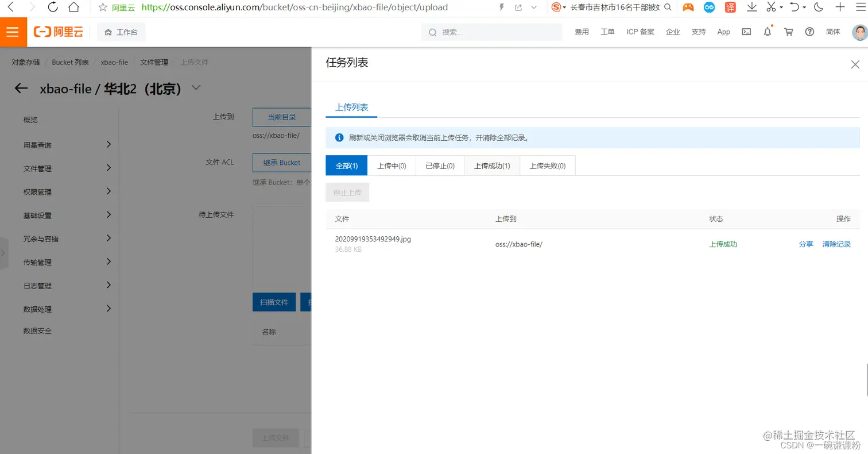Screen dimensions: 868x454
Task: Click the undo closed-tab arrow icon
Action: pos(795,7)
